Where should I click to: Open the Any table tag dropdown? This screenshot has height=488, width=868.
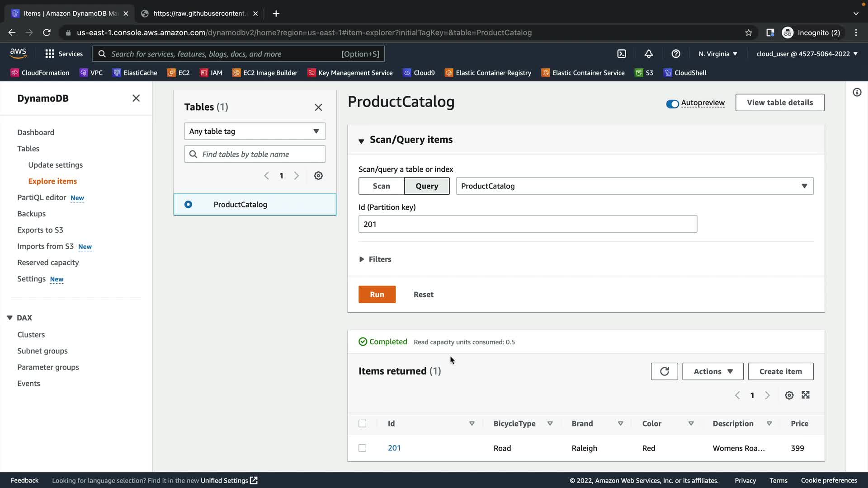click(x=255, y=131)
